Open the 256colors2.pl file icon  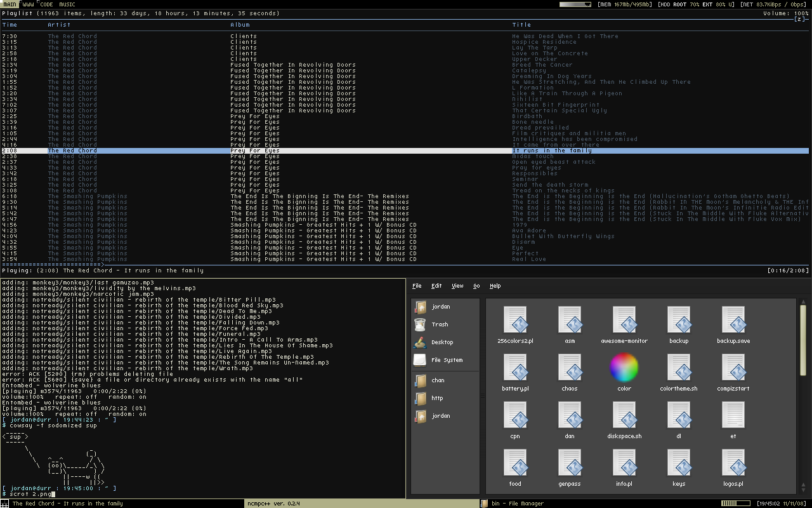(x=515, y=320)
